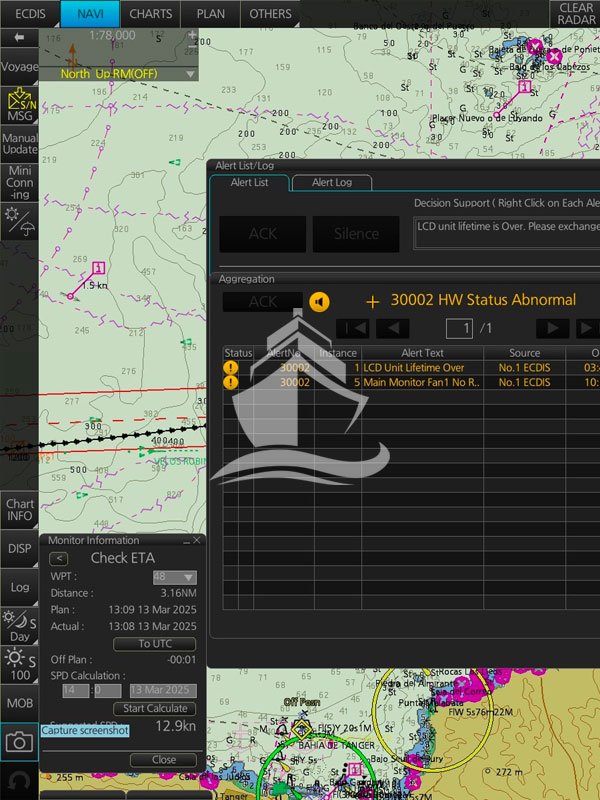Open the PLAN tab

click(x=210, y=14)
